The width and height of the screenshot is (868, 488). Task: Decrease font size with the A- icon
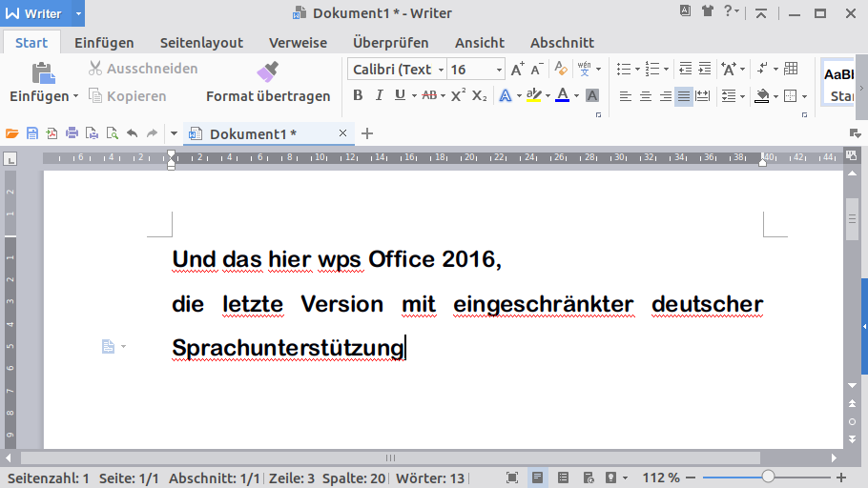pyautogui.click(x=537, y=70)
